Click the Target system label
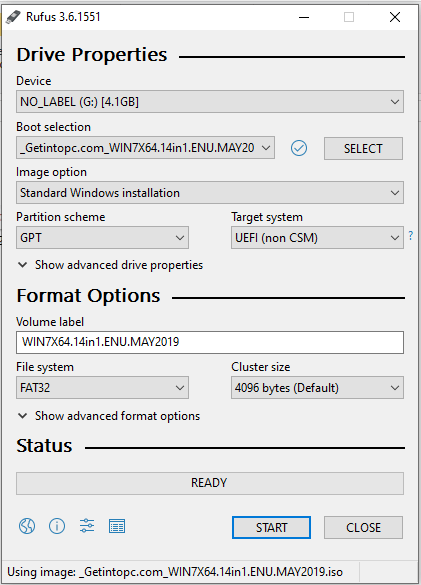 click(267, 217)
